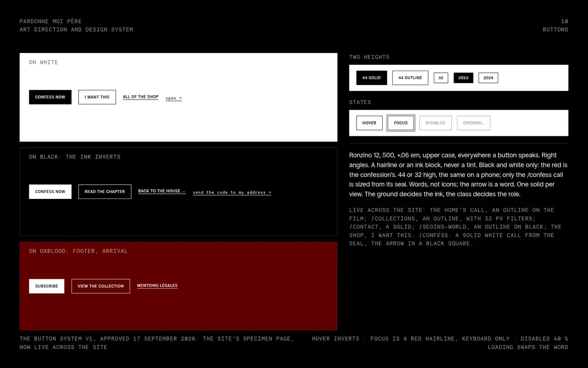Click 'ON OXBLOOD: FOOTER, ARRIVAL' label

79,251
